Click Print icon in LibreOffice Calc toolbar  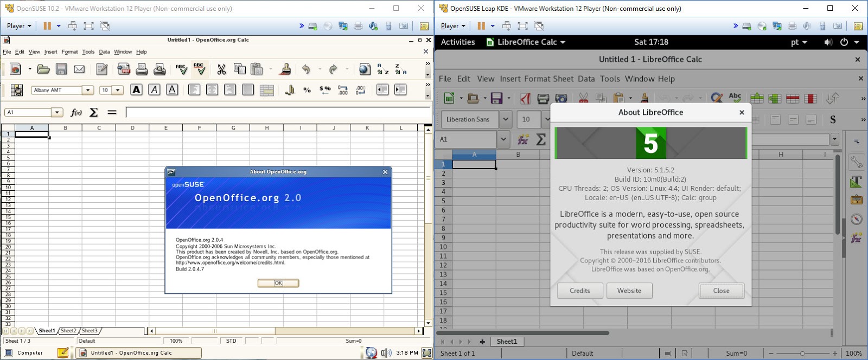tap(543, 98)
